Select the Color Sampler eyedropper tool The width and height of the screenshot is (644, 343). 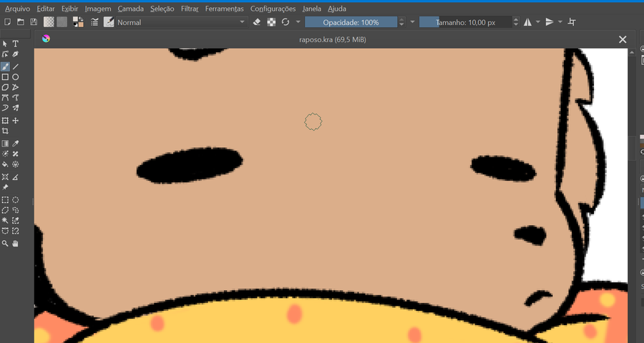[15, 144]
